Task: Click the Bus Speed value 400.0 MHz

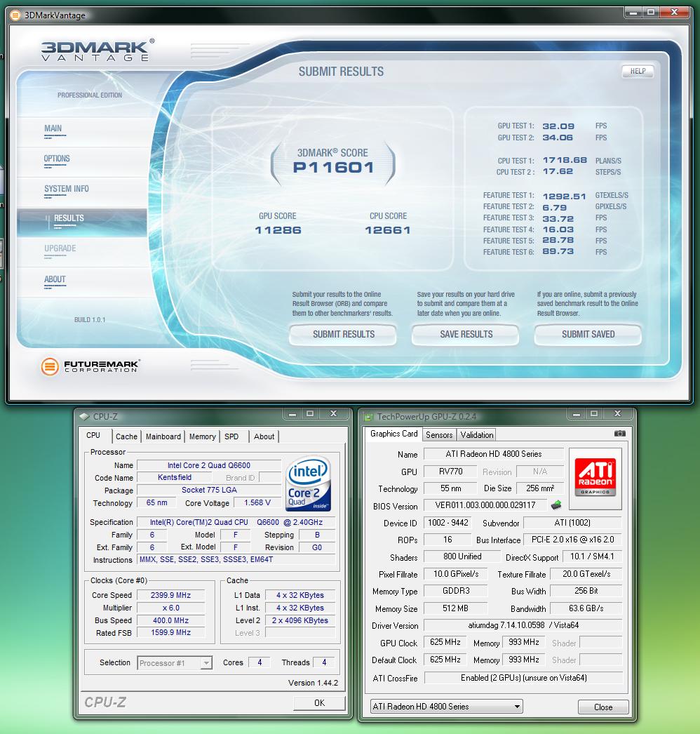Action: pyautogui.click(x=170, y=621)
